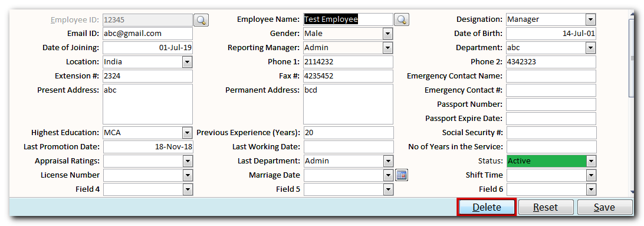Expand the Appraisal Ratings dropdown

tap(188, 161)
